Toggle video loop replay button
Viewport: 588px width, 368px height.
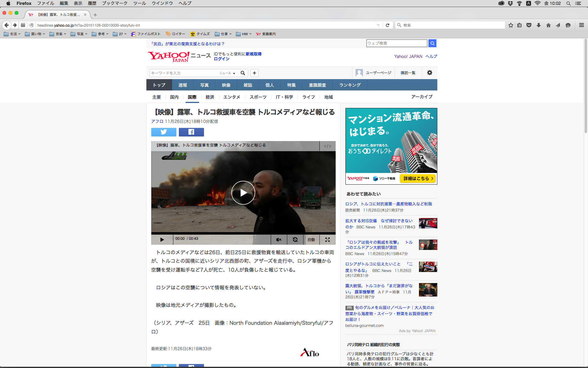[295, 240]
